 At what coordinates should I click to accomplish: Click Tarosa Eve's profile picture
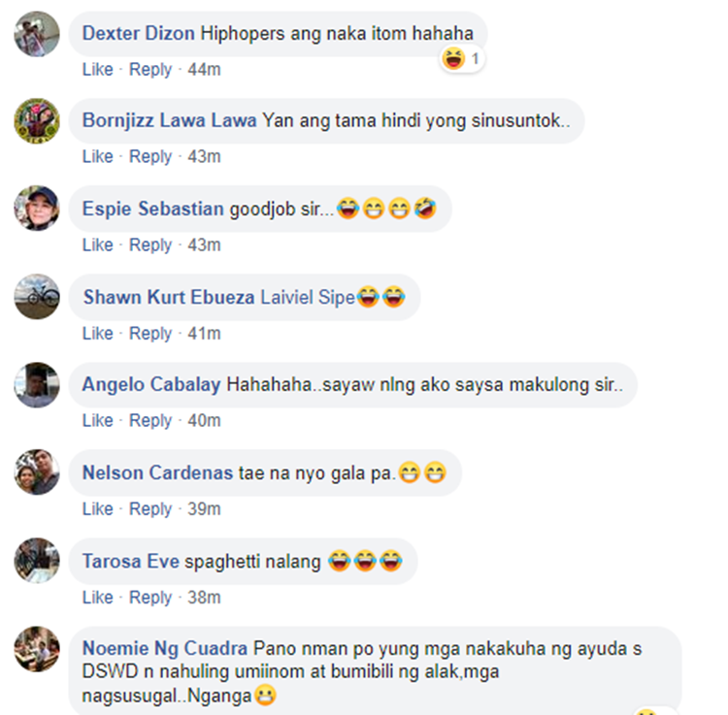click(37, 561)
